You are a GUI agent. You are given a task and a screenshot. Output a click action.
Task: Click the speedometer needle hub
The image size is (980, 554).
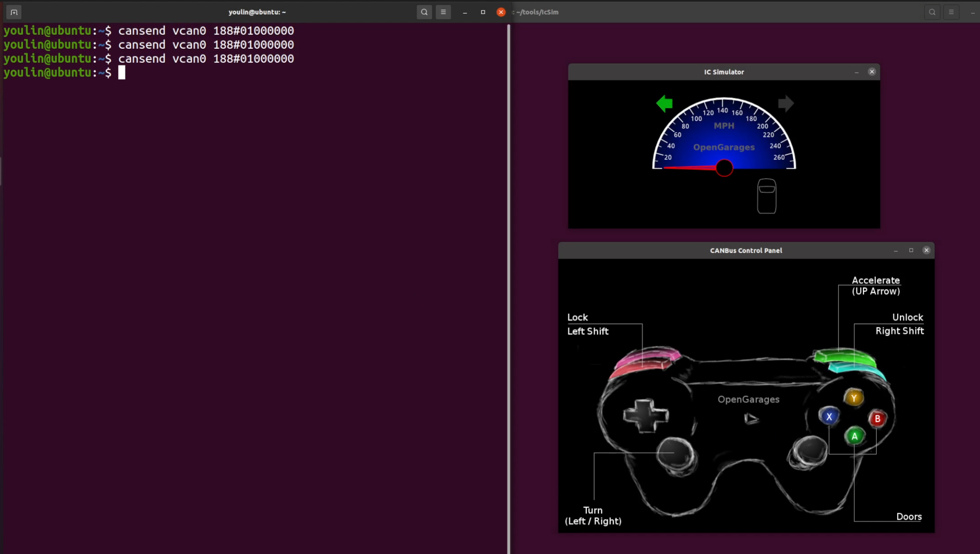(x=724, y=168)
